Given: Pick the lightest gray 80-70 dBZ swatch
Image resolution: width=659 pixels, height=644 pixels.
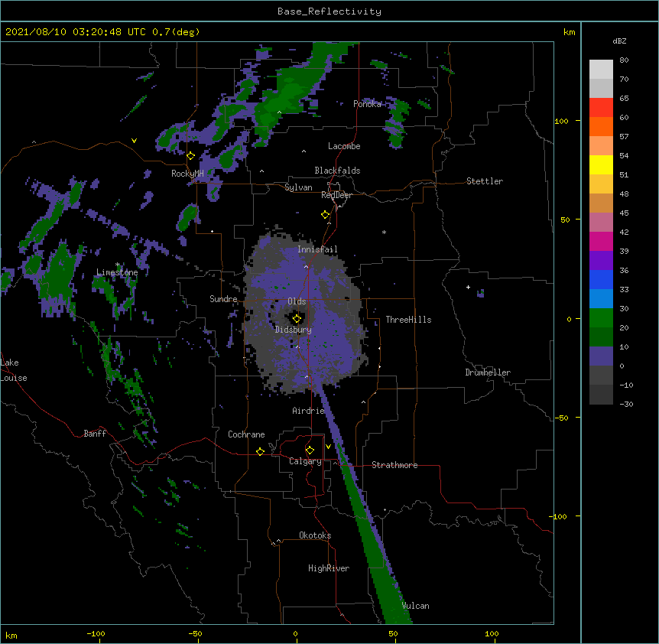Looking at the screenshot, I should pos(601,70).
